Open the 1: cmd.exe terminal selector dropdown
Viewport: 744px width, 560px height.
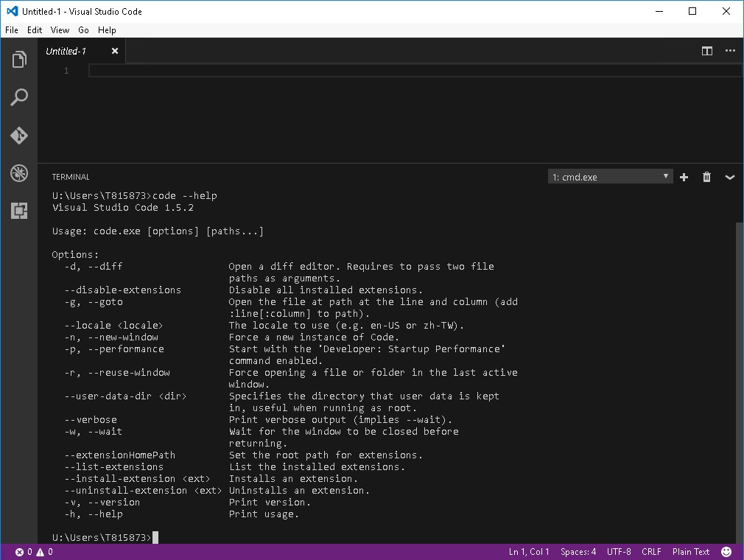[x=610, y=177]
